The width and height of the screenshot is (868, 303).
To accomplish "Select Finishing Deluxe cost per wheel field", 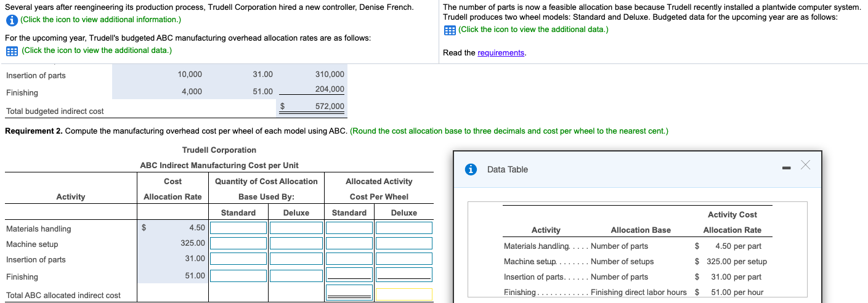I will tap(404, 275).
